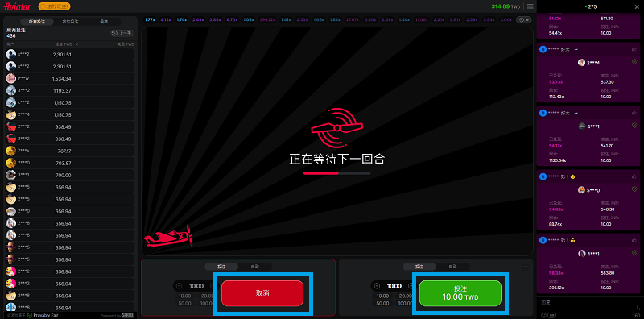Click the chat reply input field
The image size is (644, 319).
point(585,302)
